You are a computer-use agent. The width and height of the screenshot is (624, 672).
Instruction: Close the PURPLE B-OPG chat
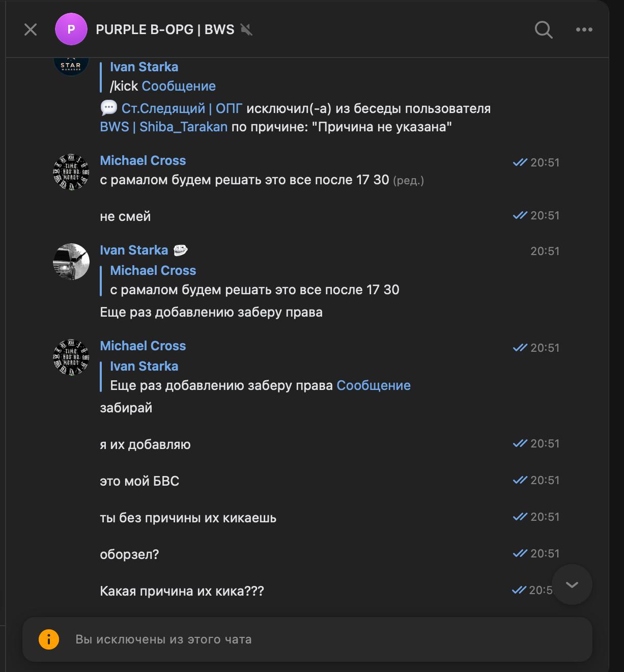pyautogui.click(x=31, y=30)
